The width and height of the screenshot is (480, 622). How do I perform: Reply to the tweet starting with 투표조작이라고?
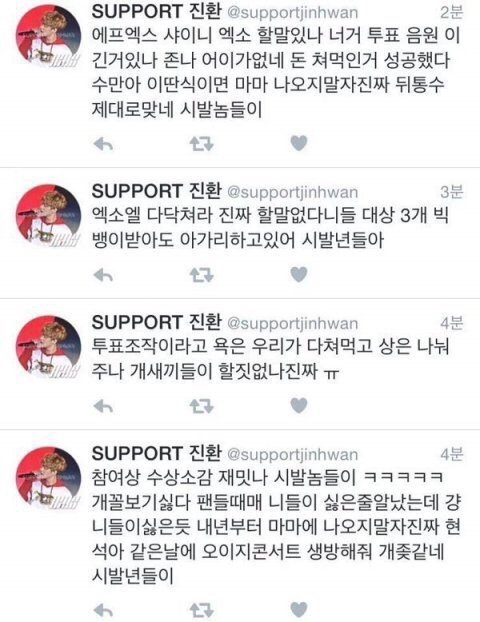[x=103, y=406]
